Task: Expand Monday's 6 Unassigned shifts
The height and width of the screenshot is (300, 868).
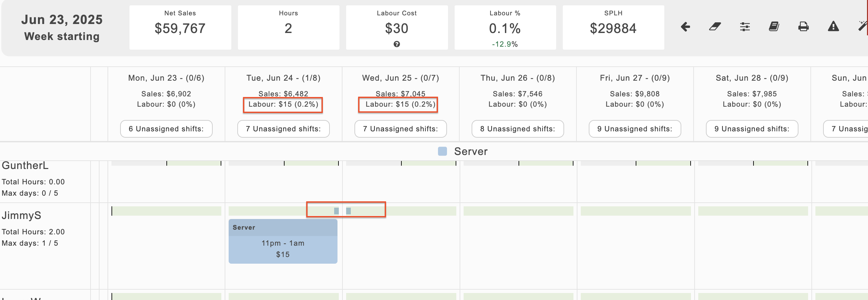Action: point(166,129)
